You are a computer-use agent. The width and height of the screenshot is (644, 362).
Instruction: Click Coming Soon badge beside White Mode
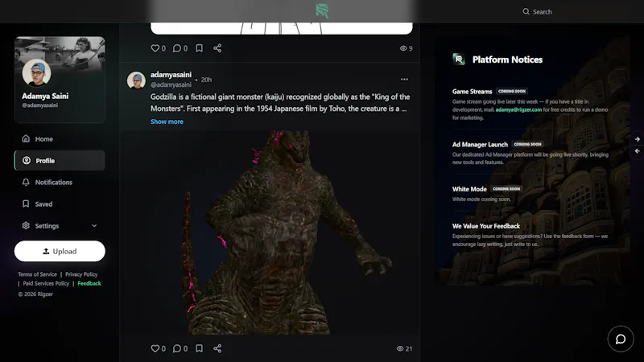(x=506, y=189)
